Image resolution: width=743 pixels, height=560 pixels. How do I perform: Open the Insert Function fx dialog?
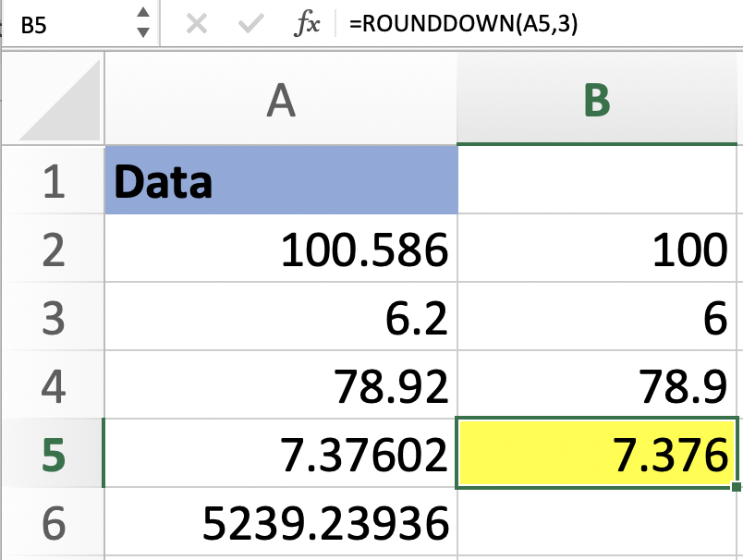coord(306,24)
